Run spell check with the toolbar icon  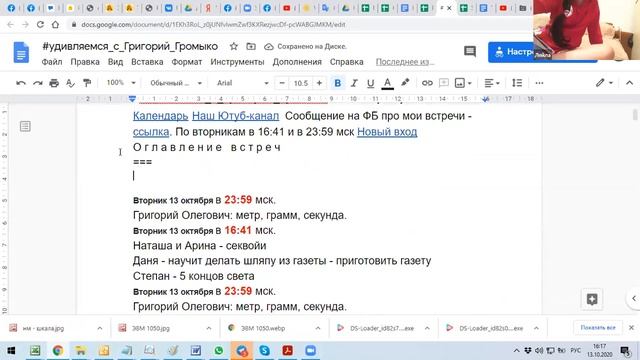coord(70,83)
